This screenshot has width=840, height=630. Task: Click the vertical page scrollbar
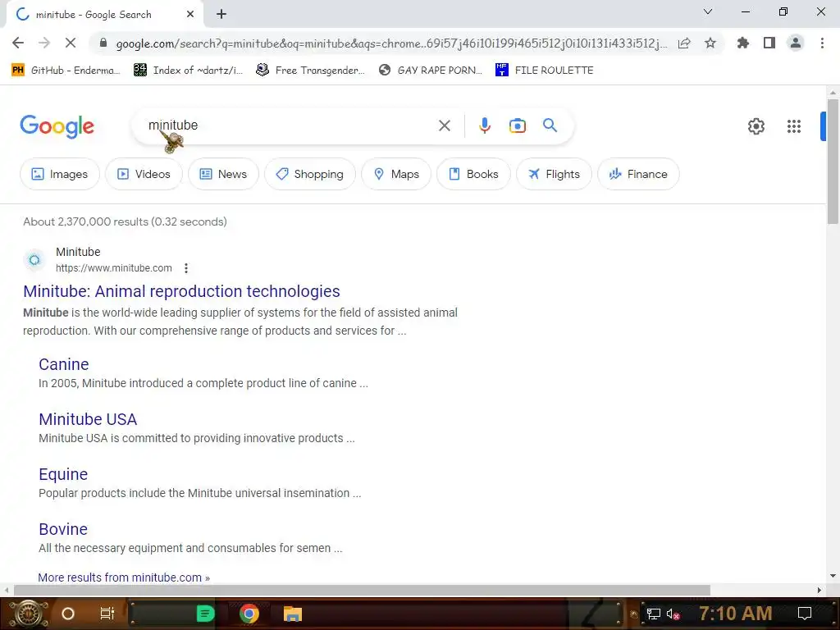833,161
